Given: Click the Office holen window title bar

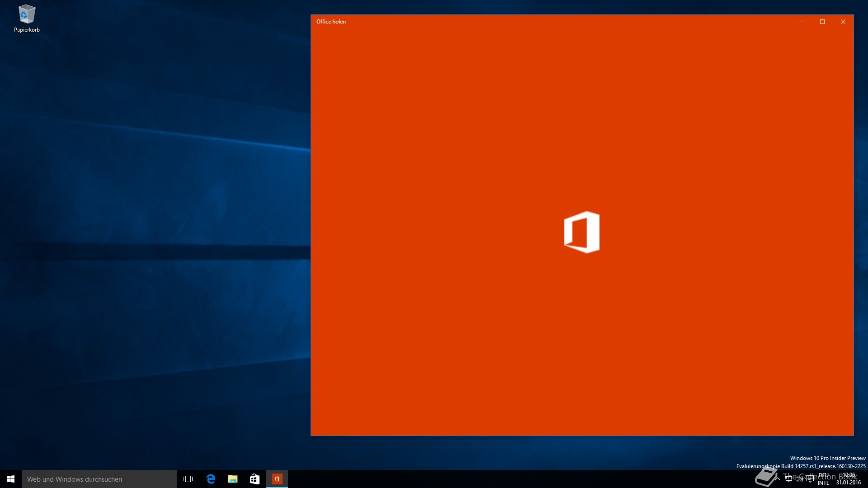Looking at the screenshot, I should (542, 22).
